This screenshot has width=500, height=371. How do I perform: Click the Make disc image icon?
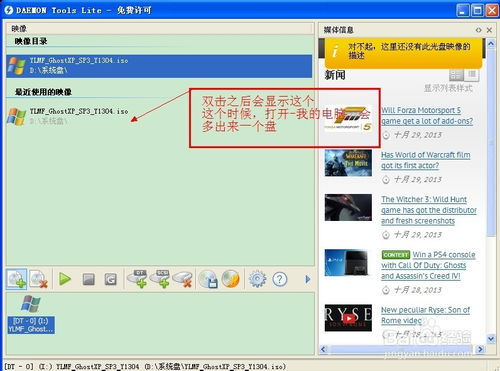pos(208,279)
